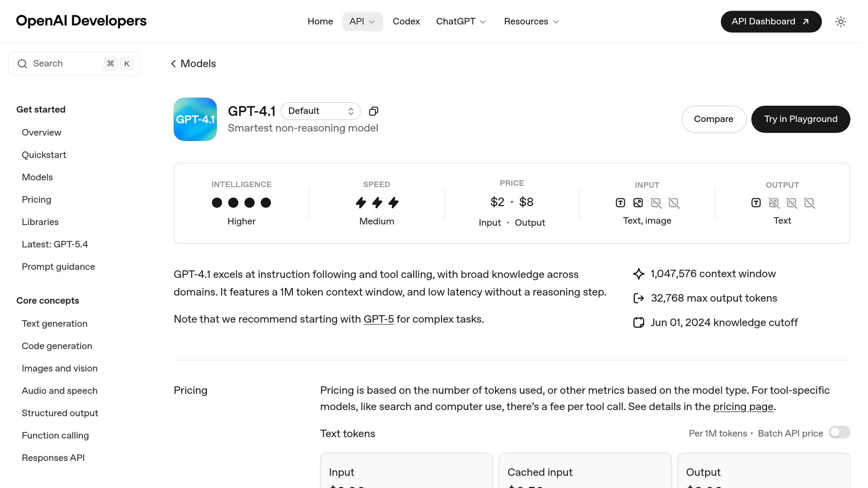Viewport: 868px width, 488px height.
Task: Click the search magnifier icon
Action: coord(22,64)
